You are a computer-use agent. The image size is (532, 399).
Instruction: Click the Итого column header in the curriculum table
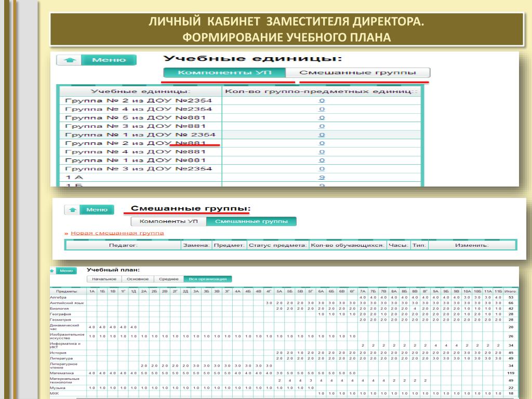point(510,291)
